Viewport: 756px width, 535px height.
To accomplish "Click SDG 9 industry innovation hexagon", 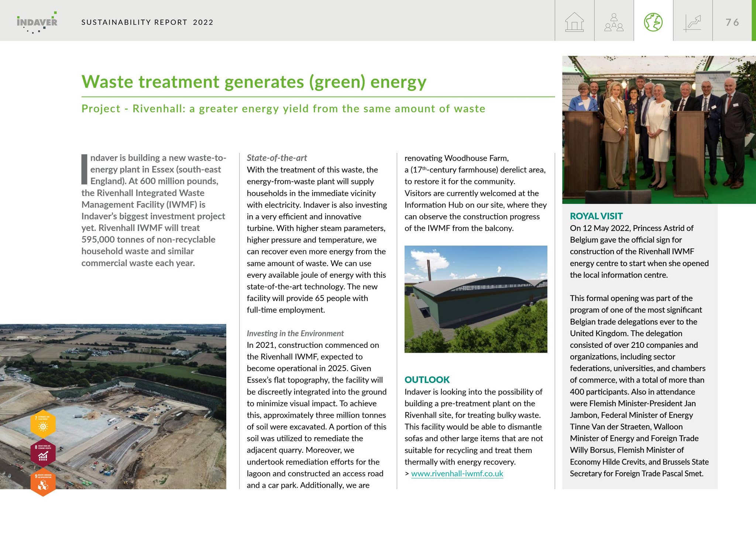I will pyautogui.click(x=43, y=482).
